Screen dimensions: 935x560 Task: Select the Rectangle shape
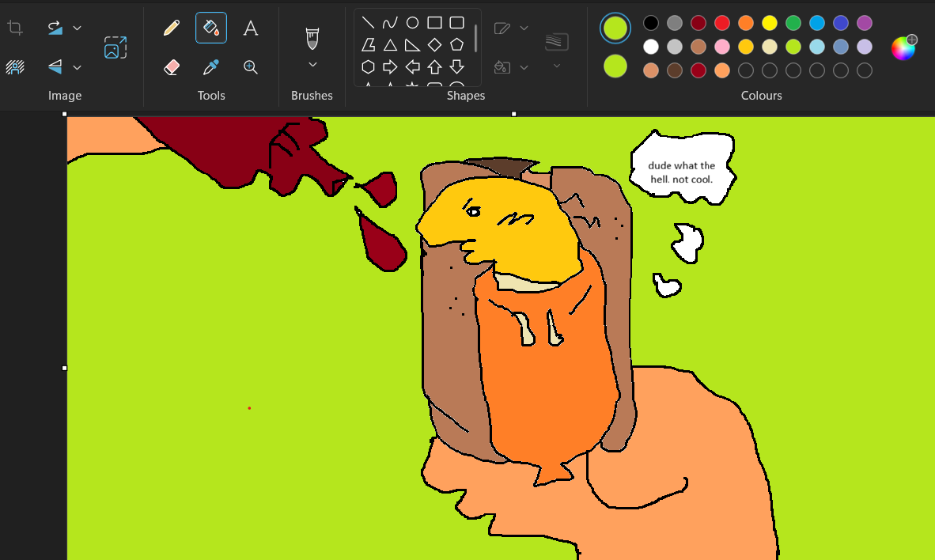click(x=435, y=23)
